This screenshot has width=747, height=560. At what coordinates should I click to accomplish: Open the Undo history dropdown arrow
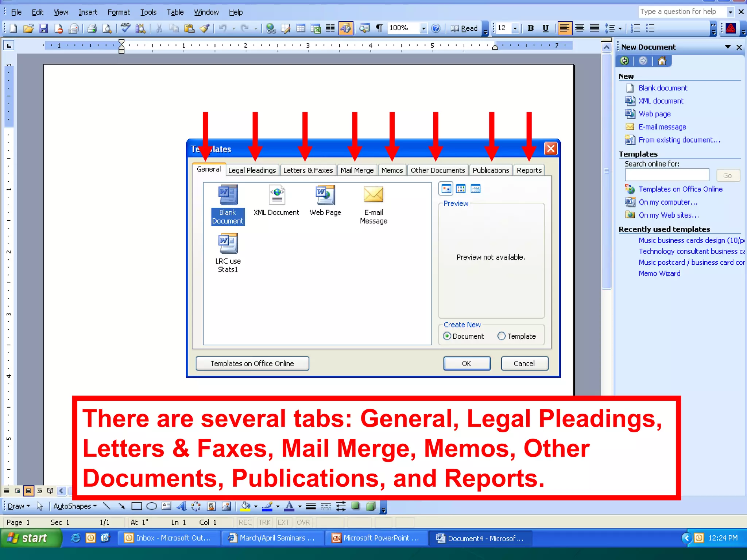tap(233, 28)
